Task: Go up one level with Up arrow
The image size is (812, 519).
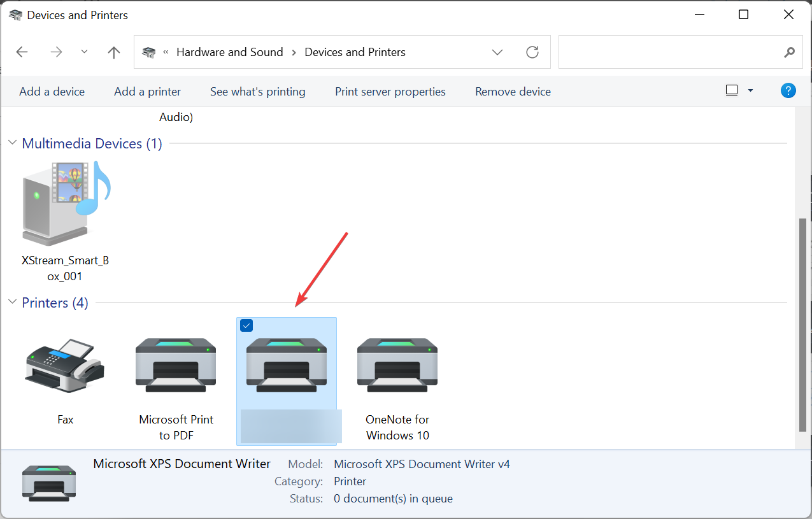Action: coord(114,52)
